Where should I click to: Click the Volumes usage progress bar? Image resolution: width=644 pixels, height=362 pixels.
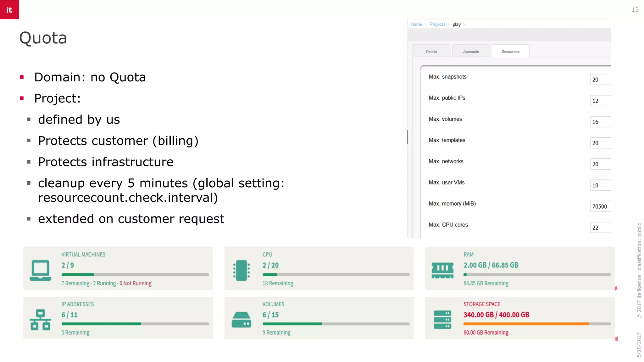pos(336,324)
